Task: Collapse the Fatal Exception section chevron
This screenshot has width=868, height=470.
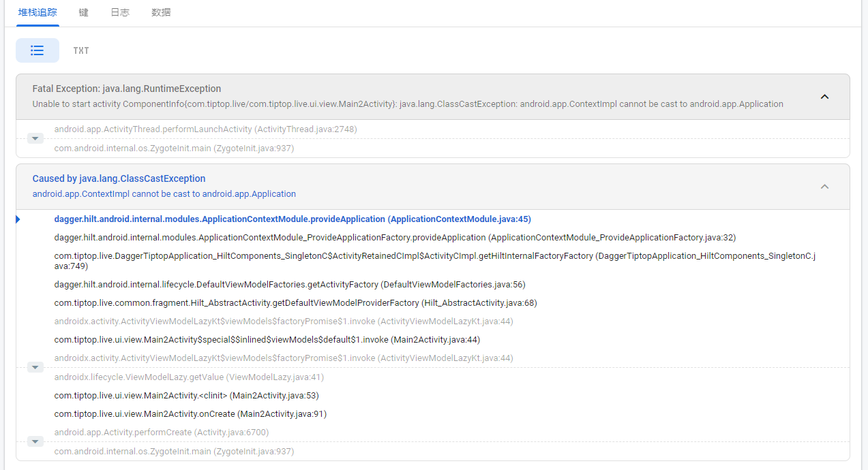Action: tap(824, 97)
